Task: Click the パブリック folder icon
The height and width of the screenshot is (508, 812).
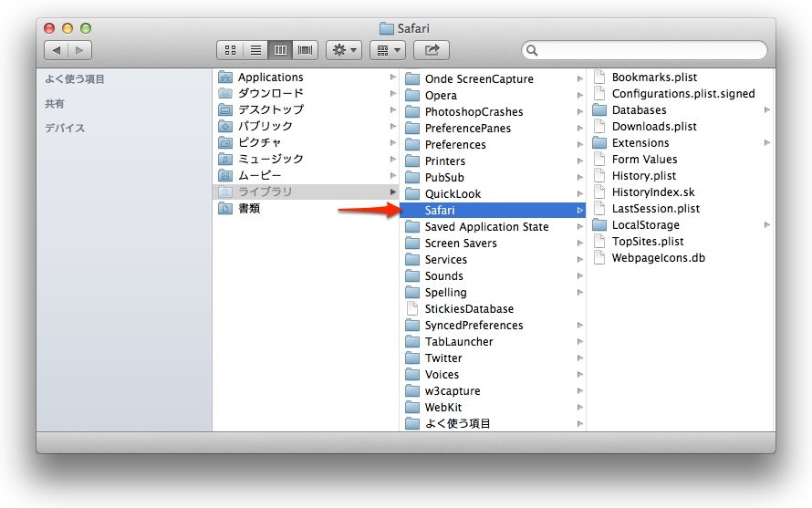Action: 225,127
